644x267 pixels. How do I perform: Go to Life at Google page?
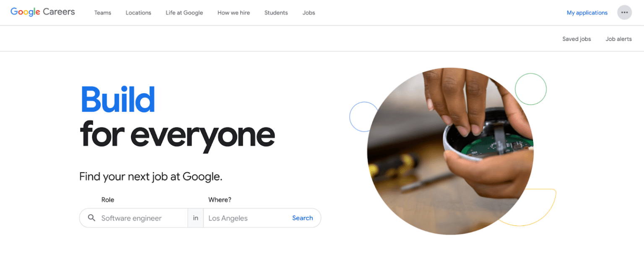point(184,13)
